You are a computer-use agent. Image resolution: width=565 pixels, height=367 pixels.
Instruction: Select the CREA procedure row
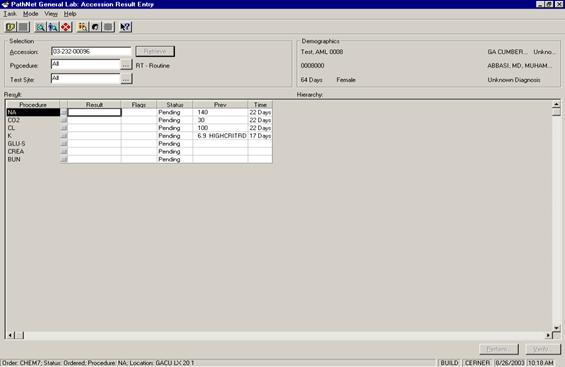click(33, 152)
